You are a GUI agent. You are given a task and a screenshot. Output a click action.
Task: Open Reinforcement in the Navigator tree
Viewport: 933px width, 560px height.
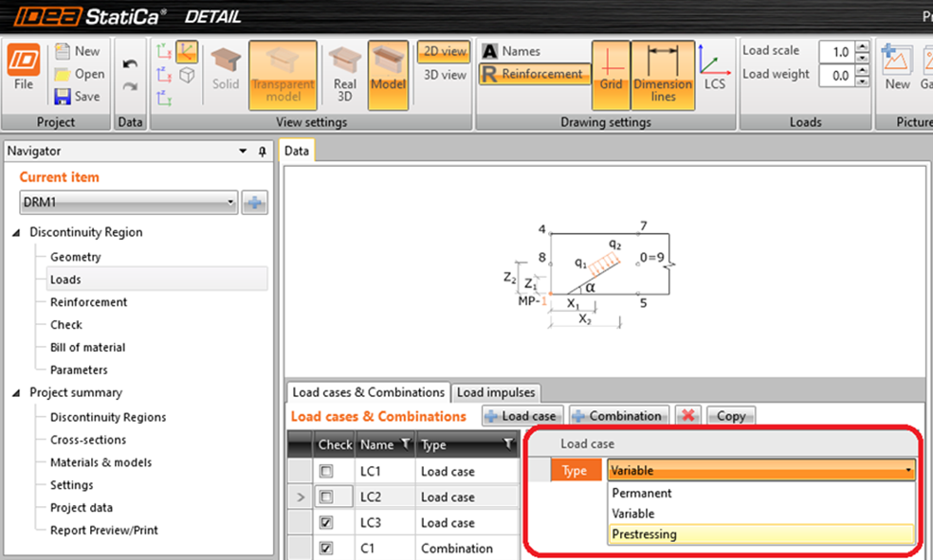88,302
